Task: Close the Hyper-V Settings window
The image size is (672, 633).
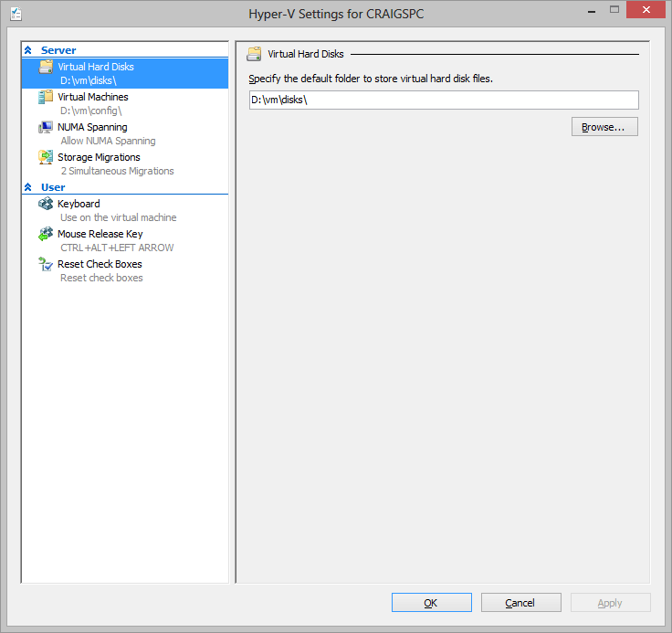Action: [x=646, y=9]
